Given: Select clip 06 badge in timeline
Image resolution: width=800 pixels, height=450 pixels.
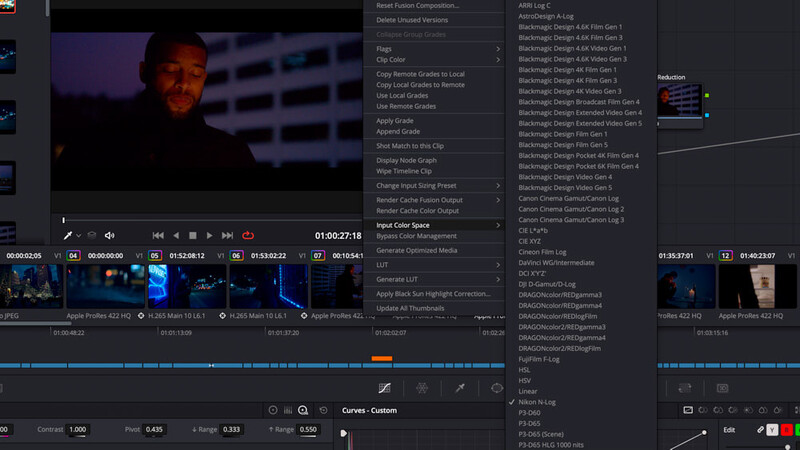Looking at the screenshot, I should coord(236,256).
